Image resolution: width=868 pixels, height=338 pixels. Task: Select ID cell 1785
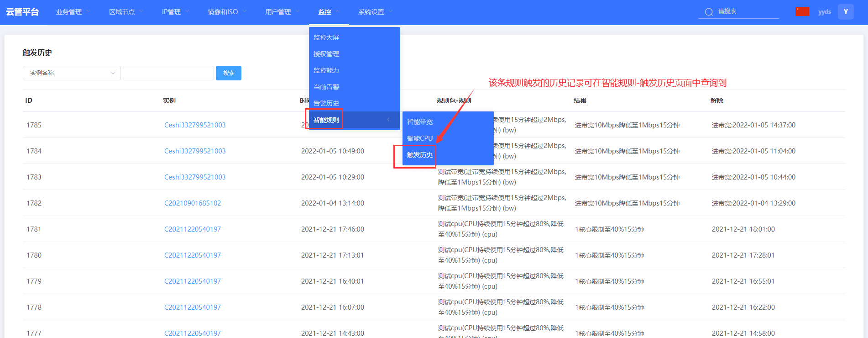(x=34, y=125)
